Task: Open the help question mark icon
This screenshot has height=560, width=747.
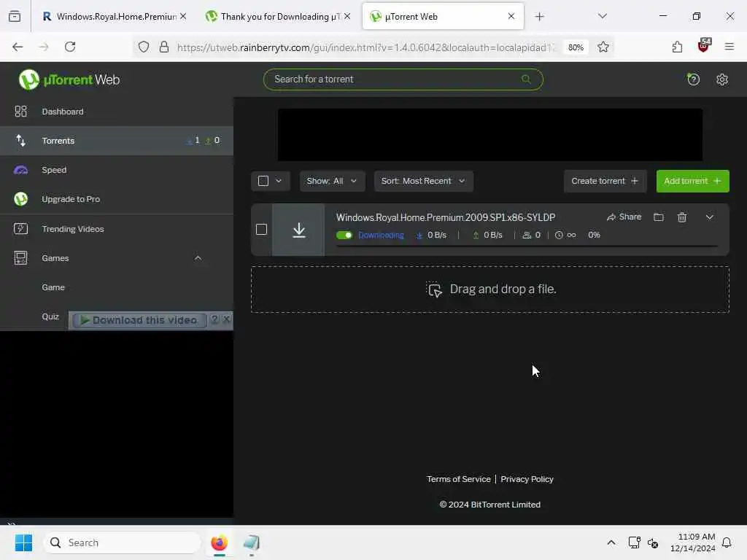Action: point(693,79)
